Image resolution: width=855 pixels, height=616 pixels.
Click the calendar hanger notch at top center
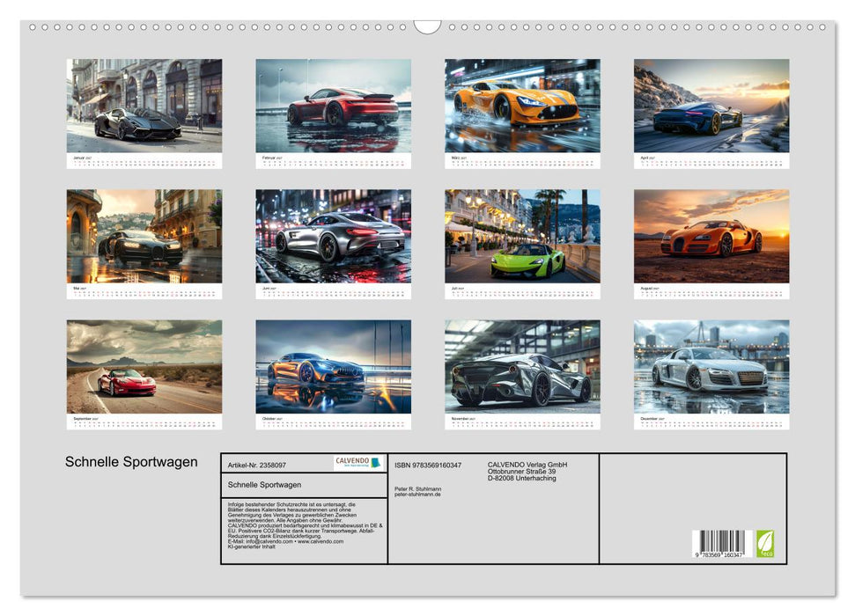pos(428,26)
